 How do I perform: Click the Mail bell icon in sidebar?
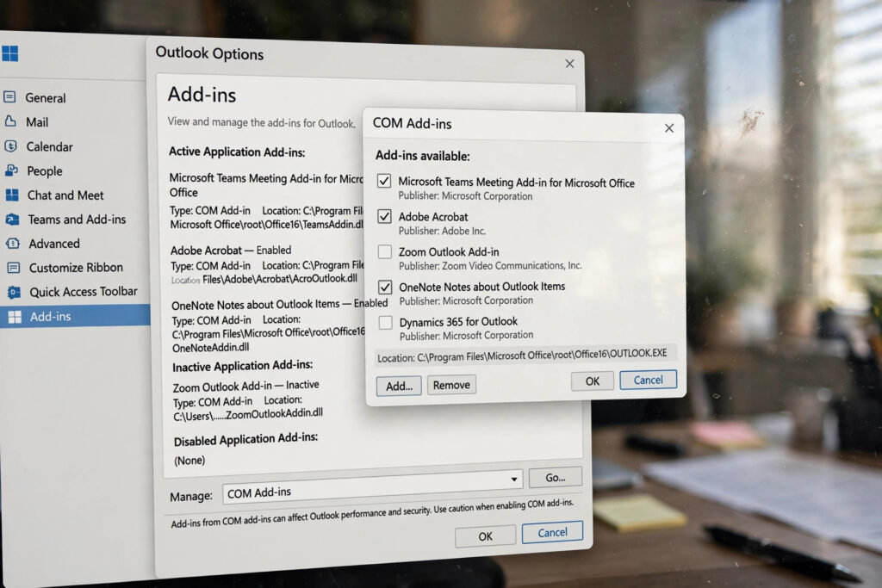(x=10, y=121)
